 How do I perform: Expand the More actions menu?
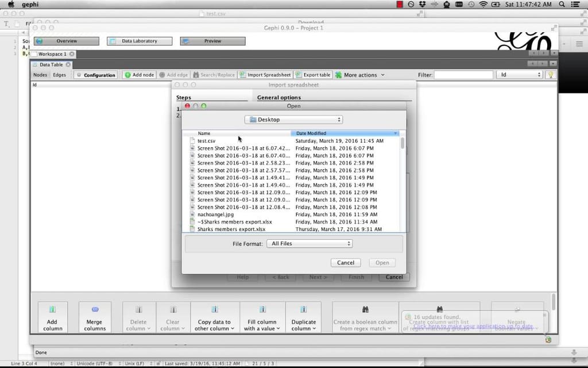click(359, 75)
